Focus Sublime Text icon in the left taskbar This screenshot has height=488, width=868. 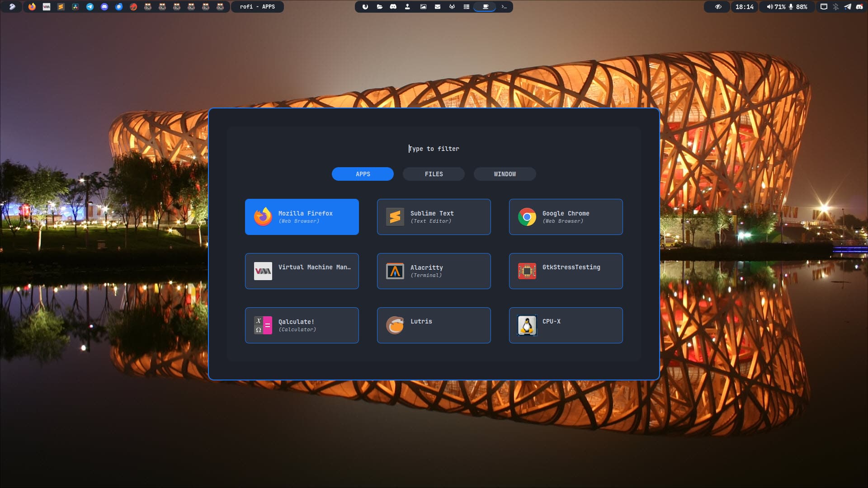[x=61, y=7]
